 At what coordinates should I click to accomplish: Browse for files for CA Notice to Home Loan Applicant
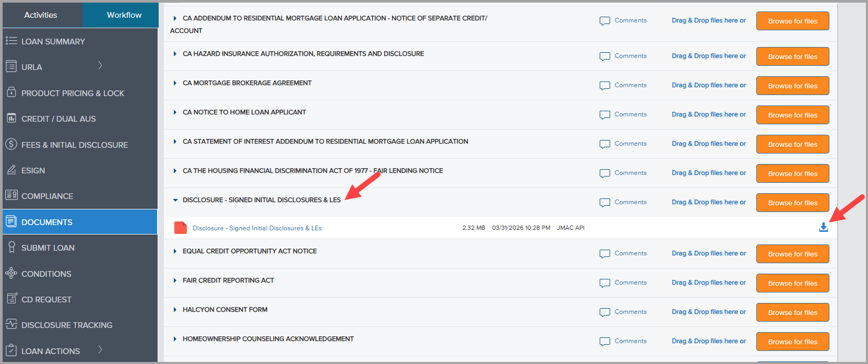click(792, 115)
